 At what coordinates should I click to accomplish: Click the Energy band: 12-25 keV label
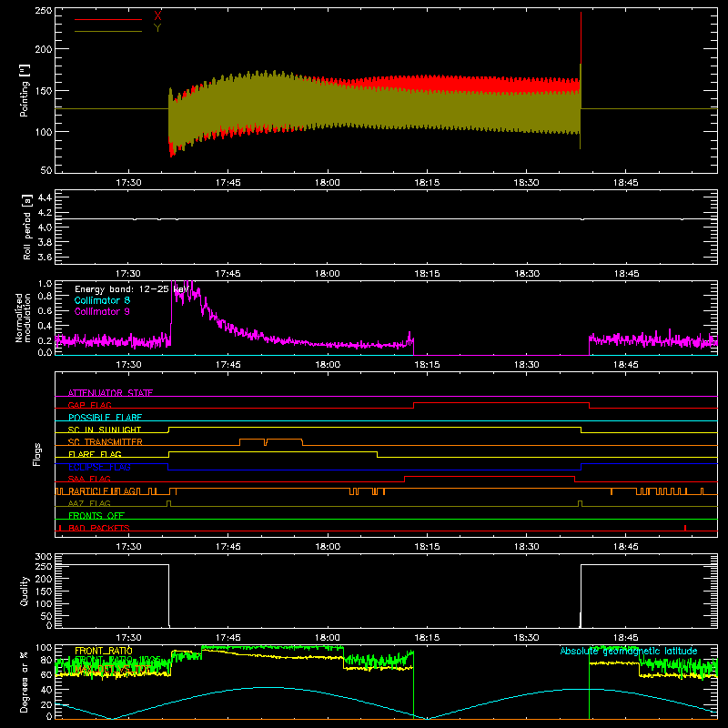[x=131, y=289]
